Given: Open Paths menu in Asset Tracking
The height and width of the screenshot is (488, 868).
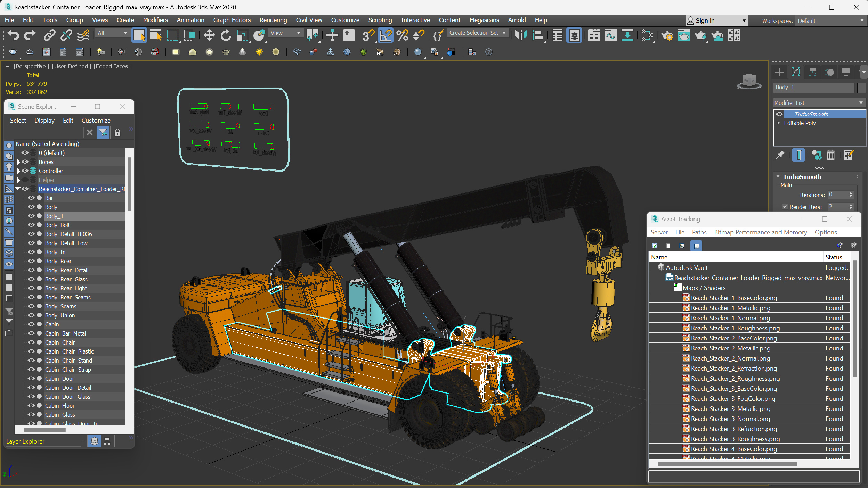Looking at the screenshot, I should 699,232.
